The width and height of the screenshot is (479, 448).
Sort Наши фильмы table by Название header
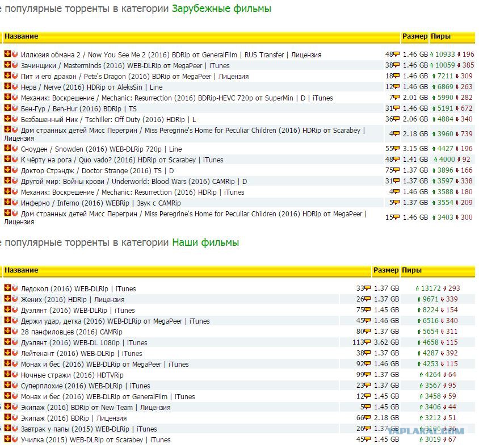[x=22, y=270]
